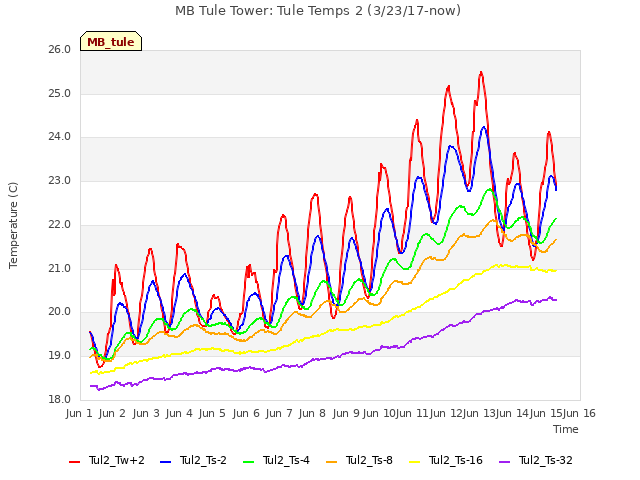Select the Tul2_Ts-32 legend label

(546, 460)
